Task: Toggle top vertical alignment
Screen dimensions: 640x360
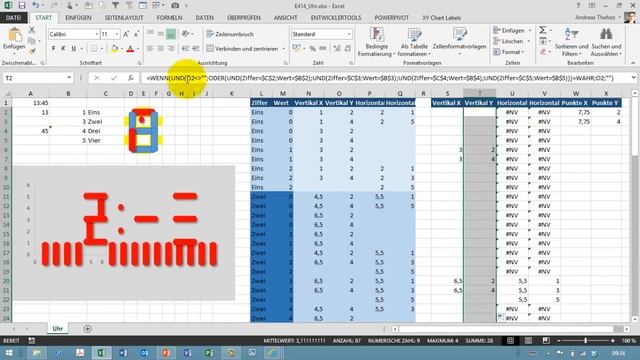Action: 150,33
